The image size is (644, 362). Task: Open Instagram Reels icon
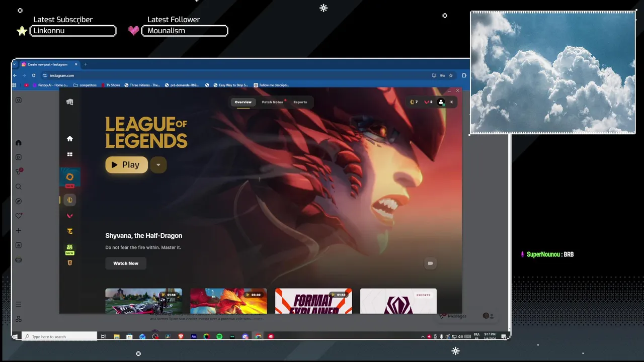click(19, 157)
